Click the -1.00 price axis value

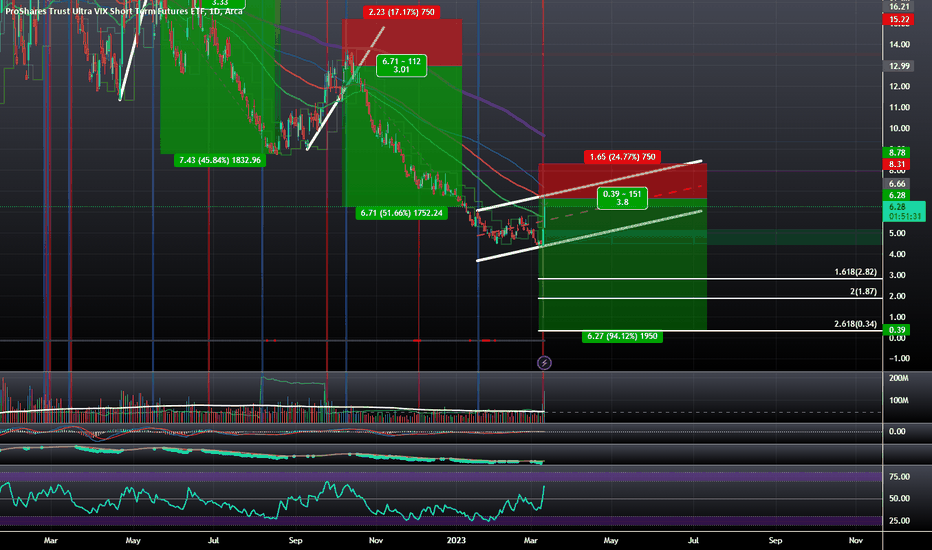[899, 359]
